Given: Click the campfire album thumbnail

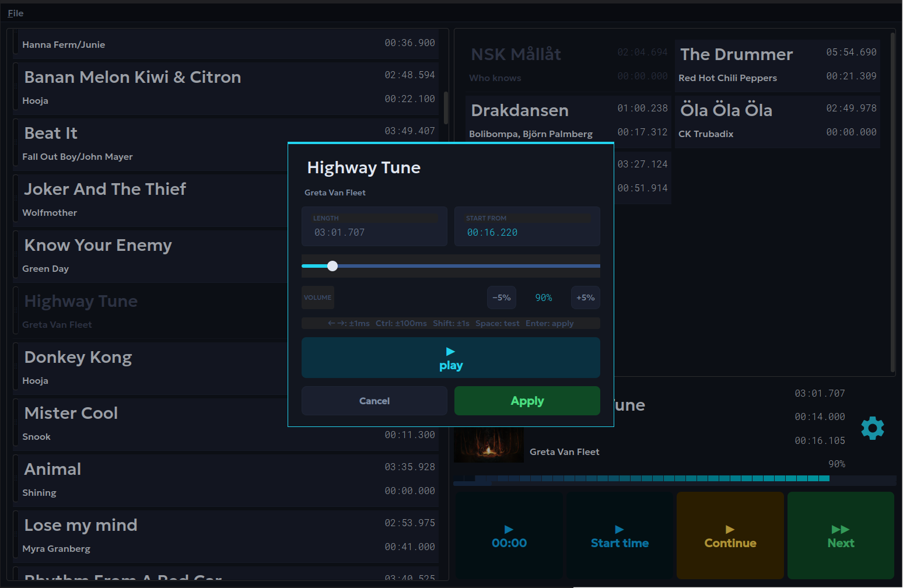Looking at the screenshot, I should click(x=489, y=444).
